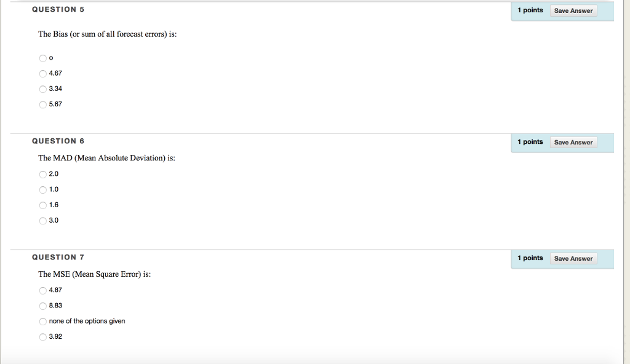
Task: Choose 4.87 for the MSE question
Action: tap(42, 290)
